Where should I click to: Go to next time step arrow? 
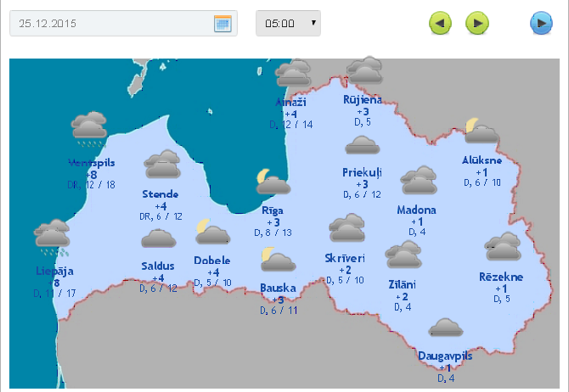[x=478, y=23]
